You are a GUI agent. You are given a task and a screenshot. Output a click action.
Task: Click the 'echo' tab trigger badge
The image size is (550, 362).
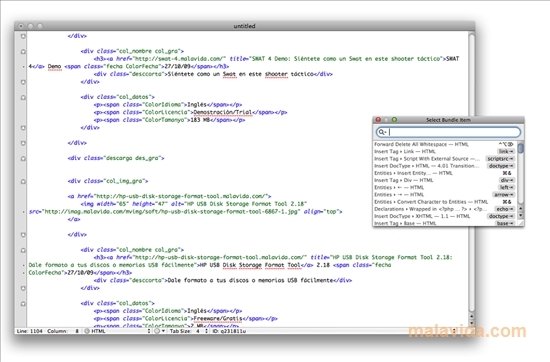504,209
